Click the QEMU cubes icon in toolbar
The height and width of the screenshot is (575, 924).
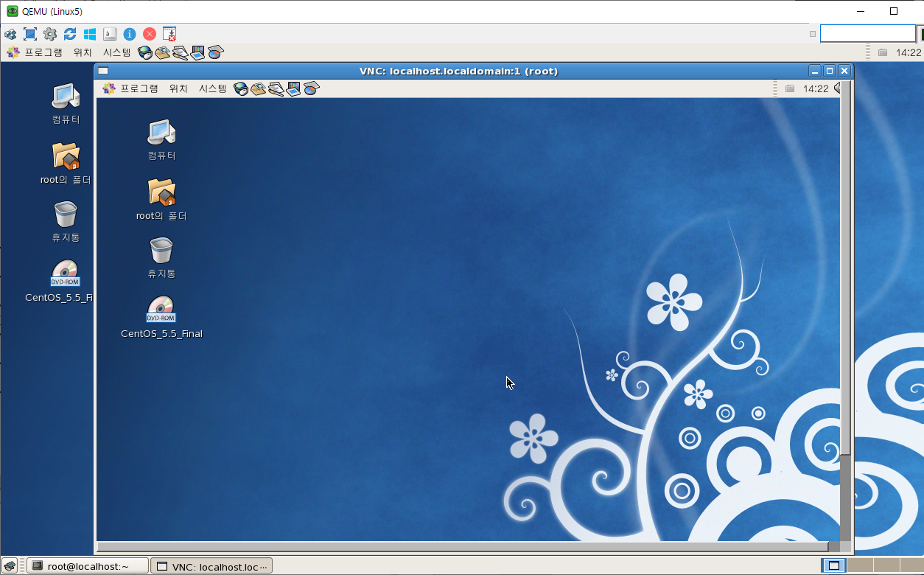(10, 34)
